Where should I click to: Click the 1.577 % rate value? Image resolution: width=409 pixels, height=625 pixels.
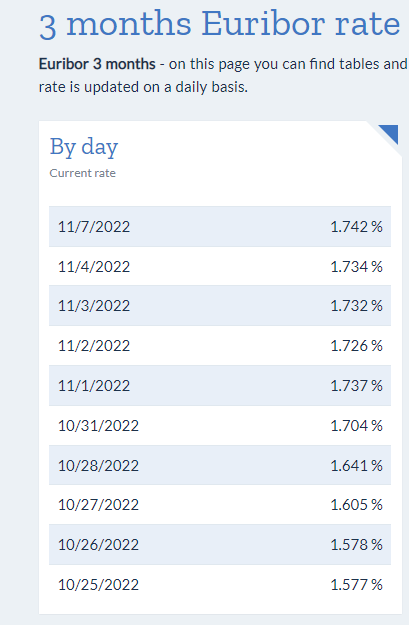356,585
